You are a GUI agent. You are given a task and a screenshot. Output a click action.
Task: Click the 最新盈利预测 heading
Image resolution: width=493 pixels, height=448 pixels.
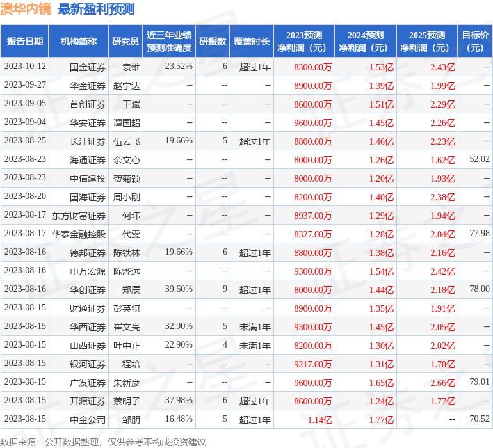coord(96,9)
